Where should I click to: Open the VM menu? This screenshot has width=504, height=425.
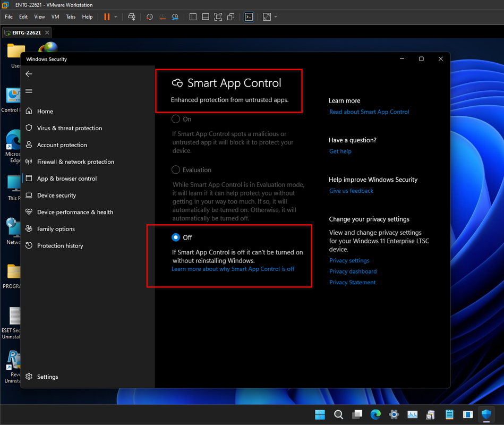tap(55, 16)
